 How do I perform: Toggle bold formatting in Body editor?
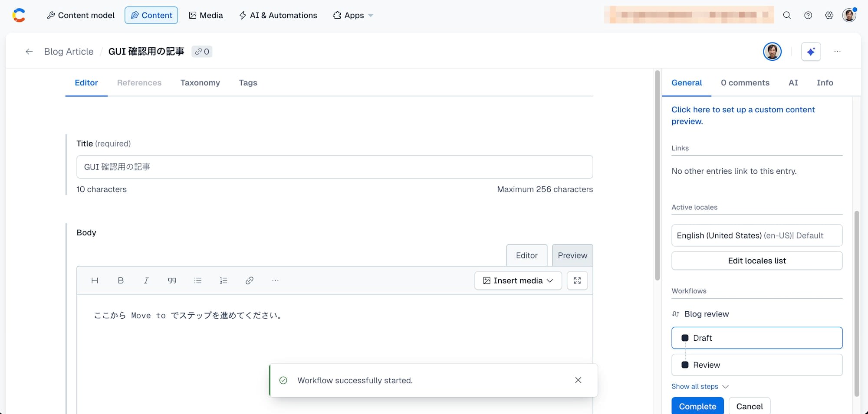click(121, 280)
